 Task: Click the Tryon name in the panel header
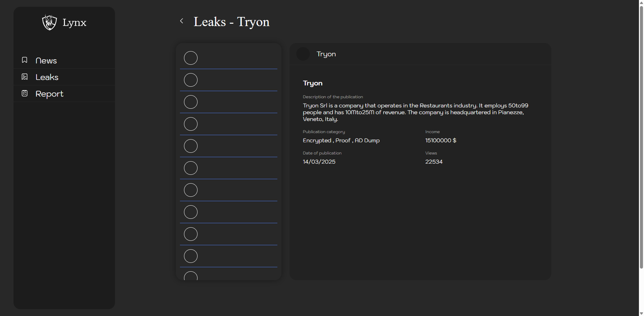coord(326,54)
